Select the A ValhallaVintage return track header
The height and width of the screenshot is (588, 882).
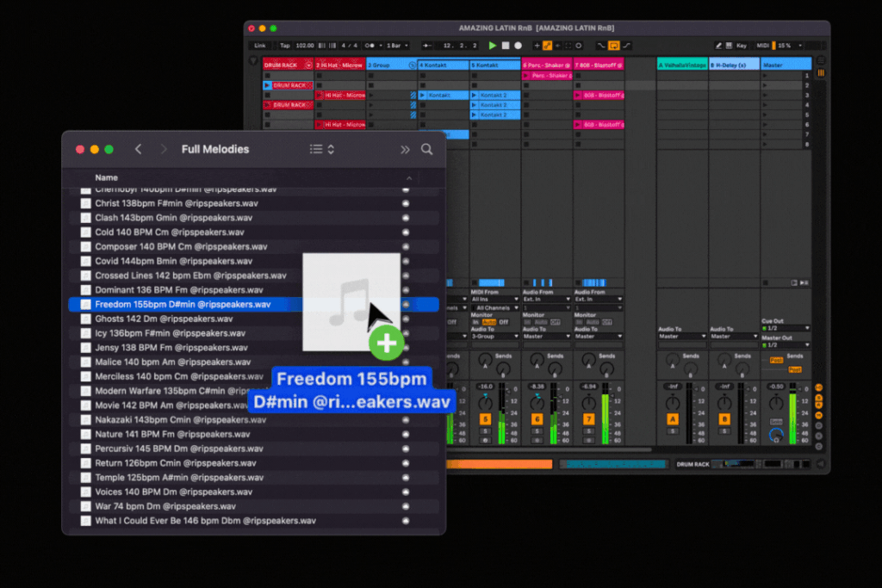point(682,65)
